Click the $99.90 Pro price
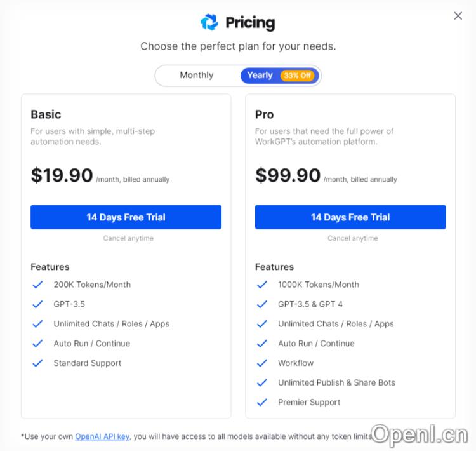The image size is (476, 451). click(x=288, y=175)
